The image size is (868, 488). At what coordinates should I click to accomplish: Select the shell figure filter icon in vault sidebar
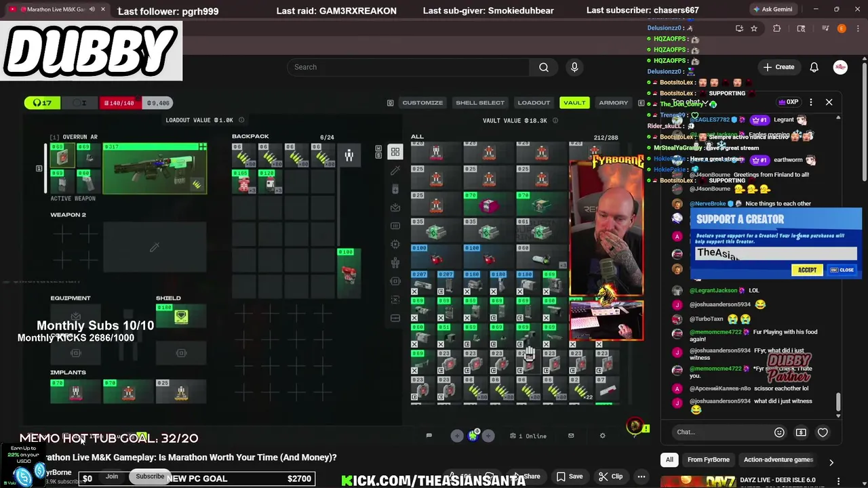point(395,262)
